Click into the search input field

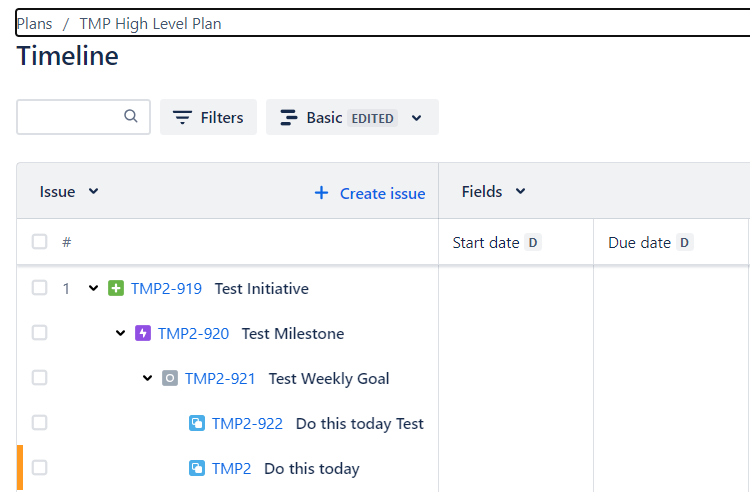(83, 117)
